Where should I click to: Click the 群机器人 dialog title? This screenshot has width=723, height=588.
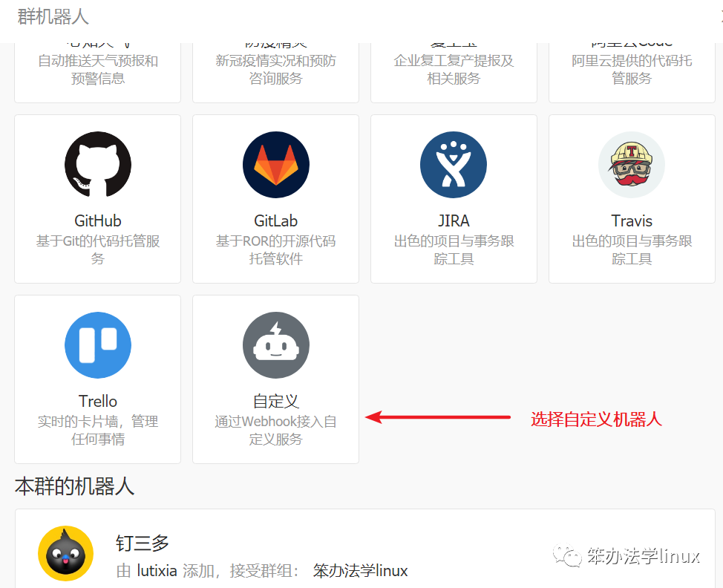(x=53, y=16)
